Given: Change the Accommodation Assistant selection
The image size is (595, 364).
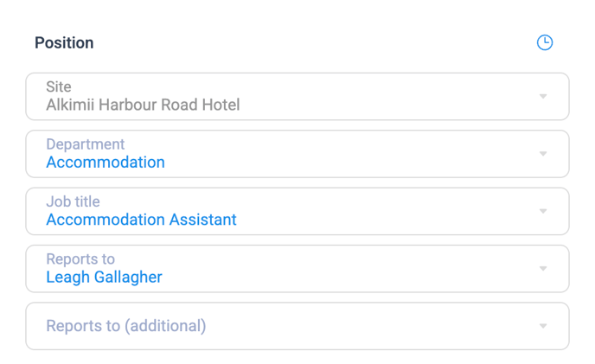Looking at the screenshot, I should point(141,220).
